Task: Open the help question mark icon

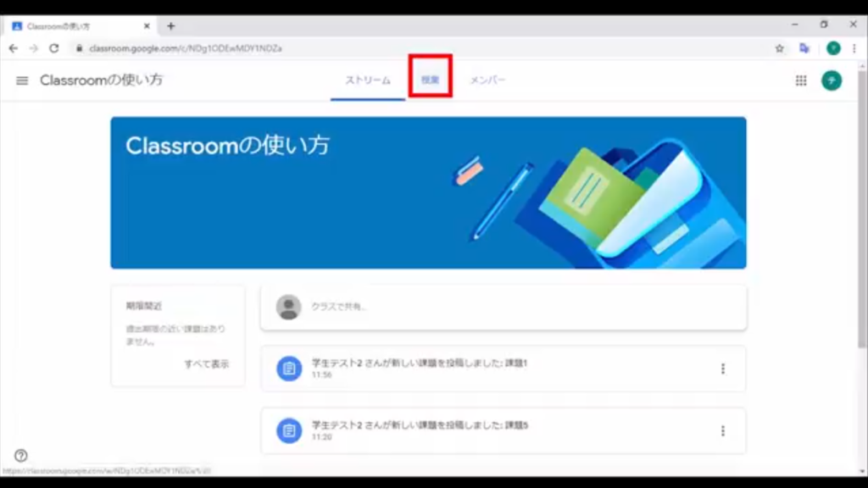Action: (21, 455)
